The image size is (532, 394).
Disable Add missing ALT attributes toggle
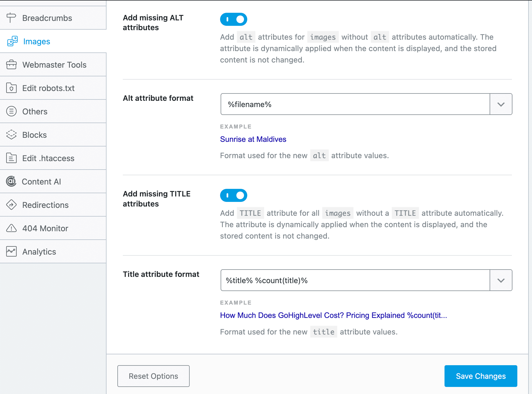(233, 19)
